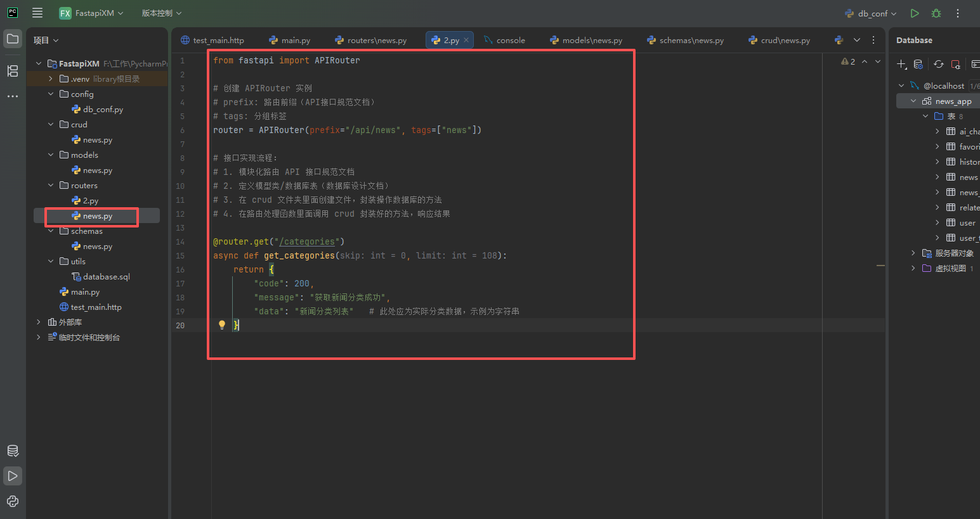Open data source properties icon

pos(918,64)
